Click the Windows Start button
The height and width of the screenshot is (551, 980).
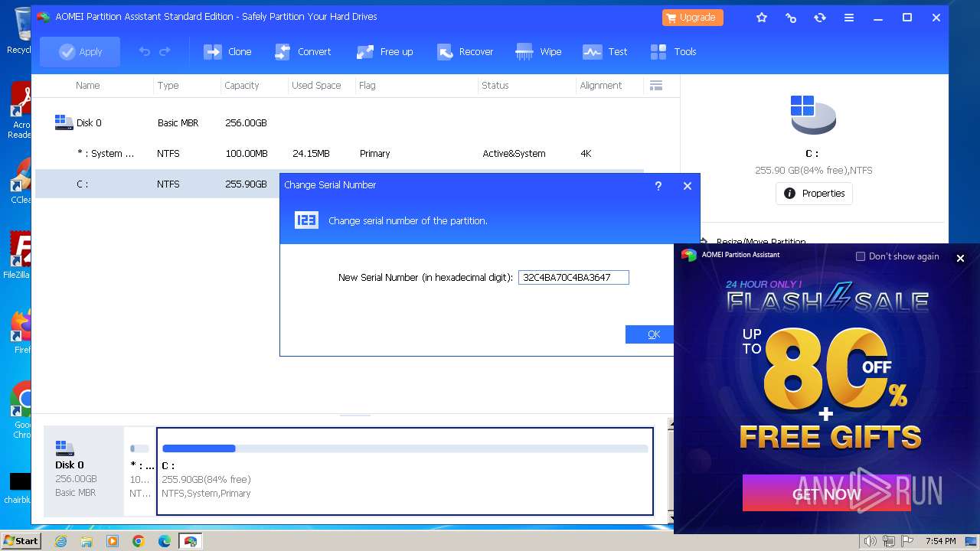pyautogui.click(x=21, y=541)
